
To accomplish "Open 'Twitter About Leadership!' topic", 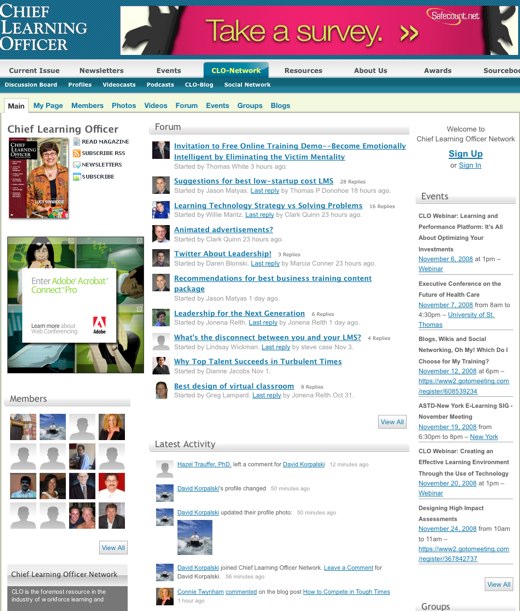I will [x=223, y=254].
